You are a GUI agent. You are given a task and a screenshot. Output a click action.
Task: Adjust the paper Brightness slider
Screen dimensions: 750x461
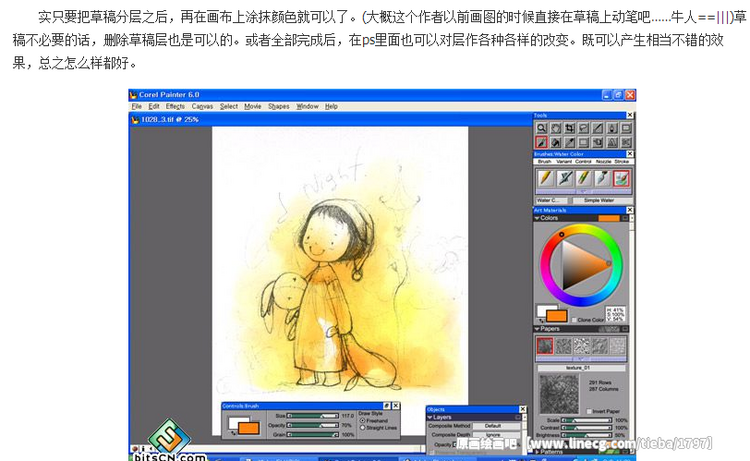[x=586, y=435]
